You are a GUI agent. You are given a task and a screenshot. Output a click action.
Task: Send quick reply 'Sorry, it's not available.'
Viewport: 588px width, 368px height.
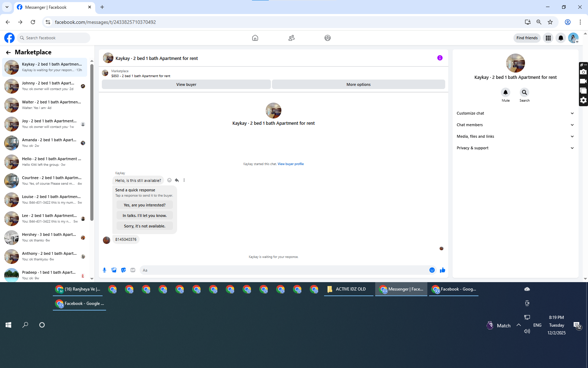pos(145,226)
